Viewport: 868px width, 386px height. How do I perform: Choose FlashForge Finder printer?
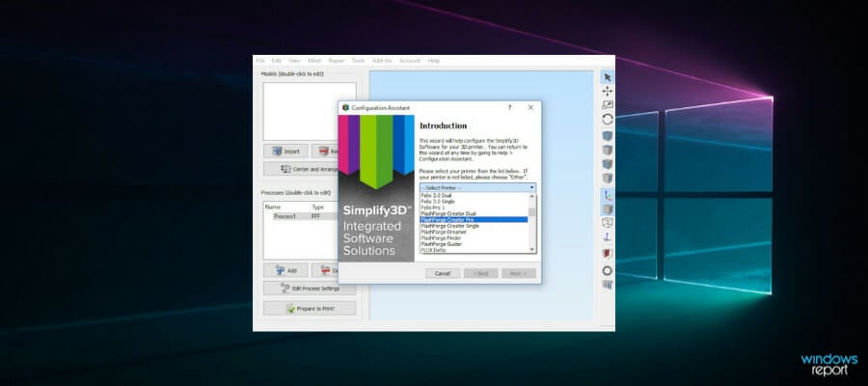point(474,238)
